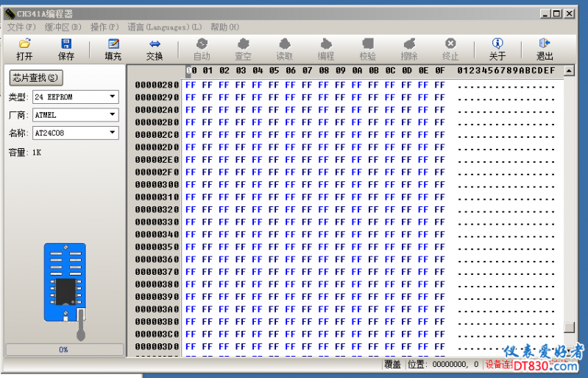588x378 pixels.
Task: Expand the manufacturer dropdown showing ATMEL
Action: coord(113,115)
